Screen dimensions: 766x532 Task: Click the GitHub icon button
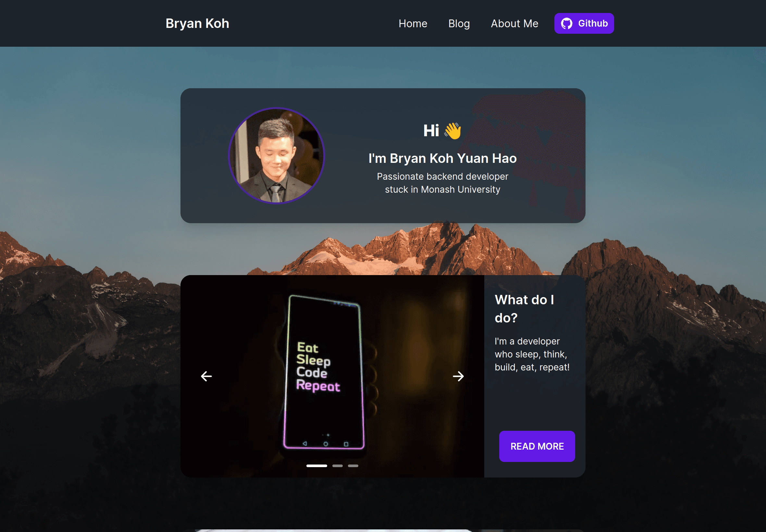[567, 23]
